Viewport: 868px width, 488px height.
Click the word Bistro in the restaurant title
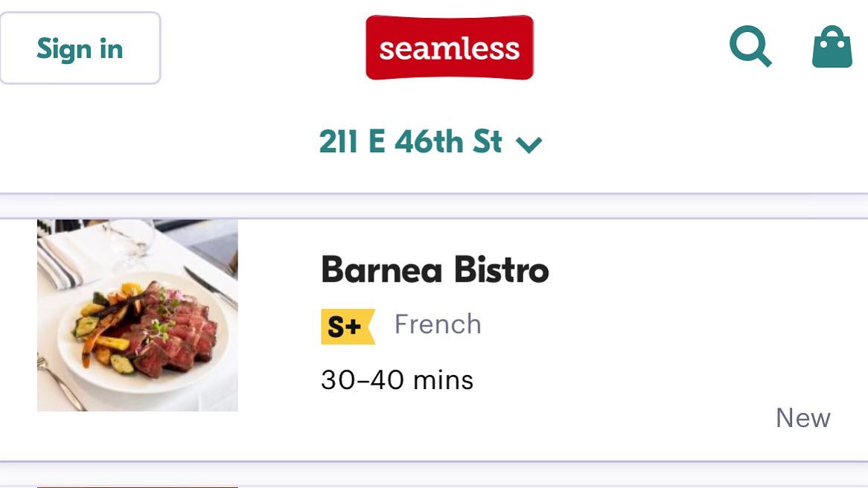(501, 269)
